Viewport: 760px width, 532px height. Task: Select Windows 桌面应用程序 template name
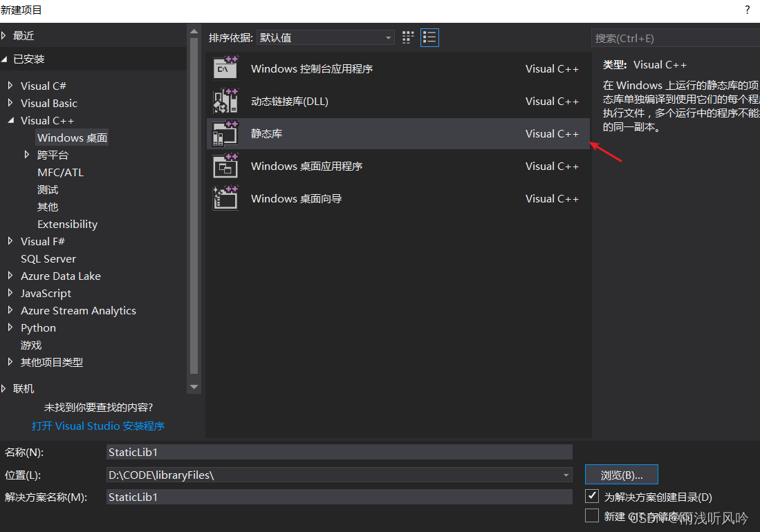point(306,166)
